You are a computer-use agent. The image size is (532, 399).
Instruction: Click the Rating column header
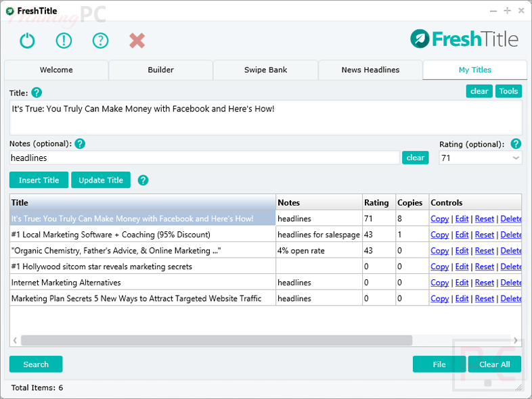click(379, 203)
